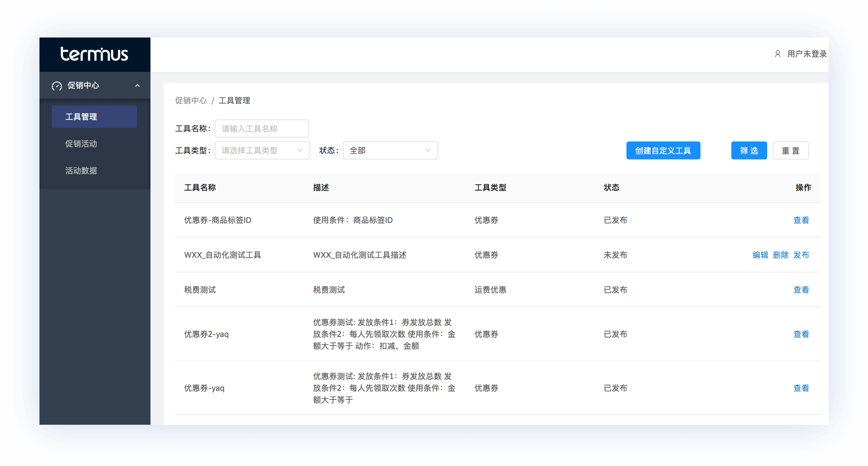Image resolution: width=868 pixels, height=466 pixels.
Task: Click the name cell WXX_自动化测试工具
Action: click(x=222, y=255)
